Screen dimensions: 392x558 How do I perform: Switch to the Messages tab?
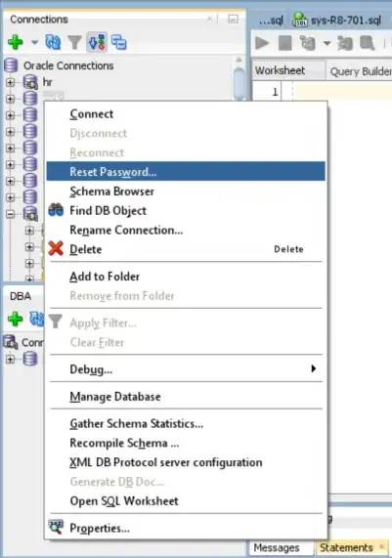point(277,547)
